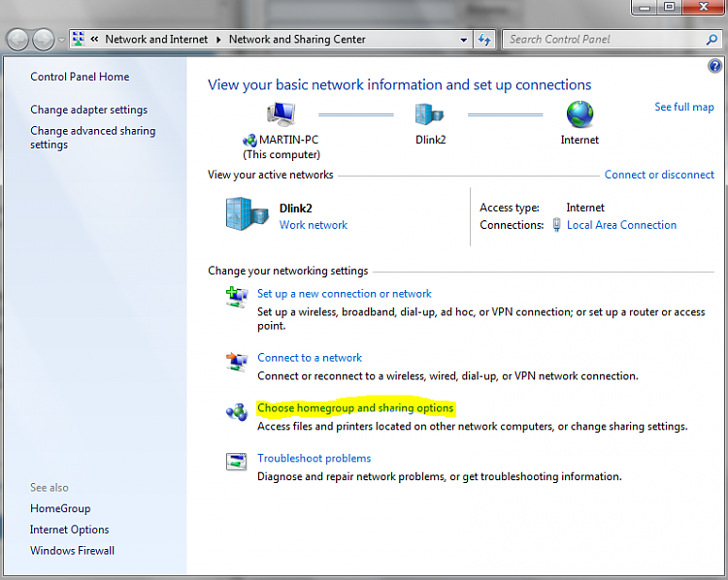Click the Back navigation arrow button
The image size is (728, 580).
click(17, 40)
